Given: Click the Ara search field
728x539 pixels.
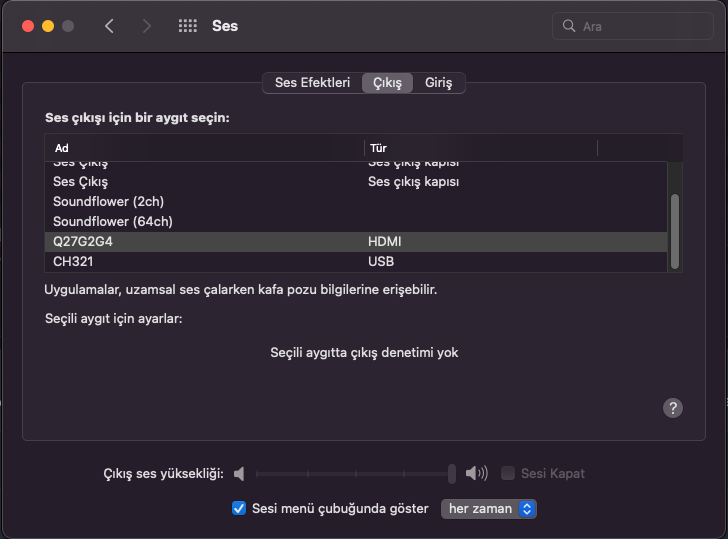Looking at the screenshot, I should coord(632,26).
